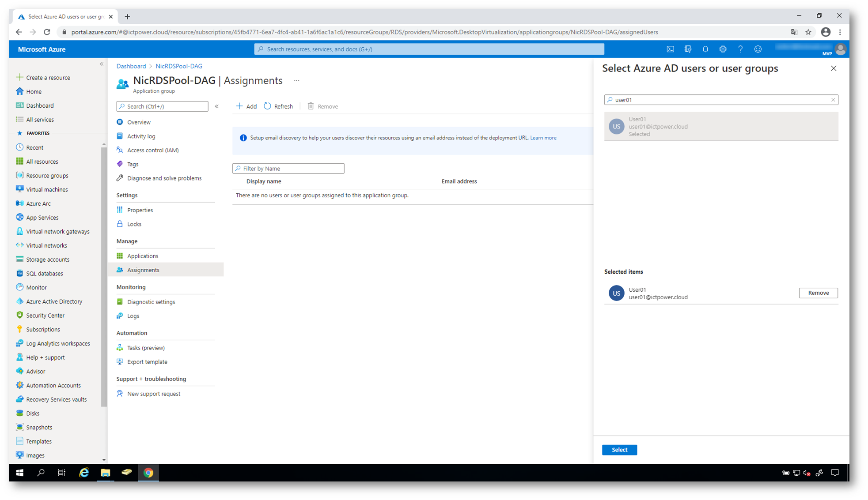Collapse the Azure left navigation sidebar
The width and height of the screenshot is (868, 500).
[102, 64]
